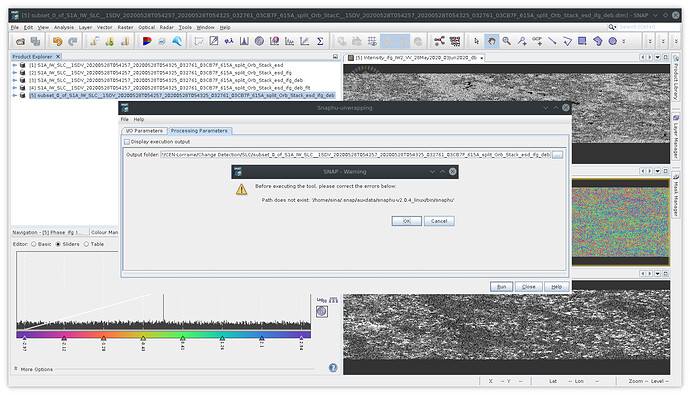Click the blue colour slider handle
The width and height of the screenshot is (690, 395).
[262, 338]
